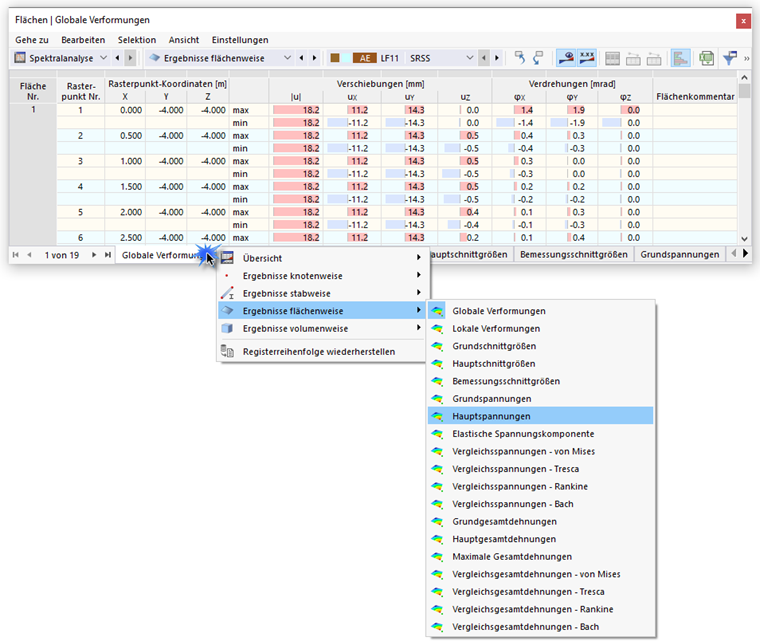Click the curved forward-arrow icon in the toolbar
The image size is (760, 641).
[538, 58]
